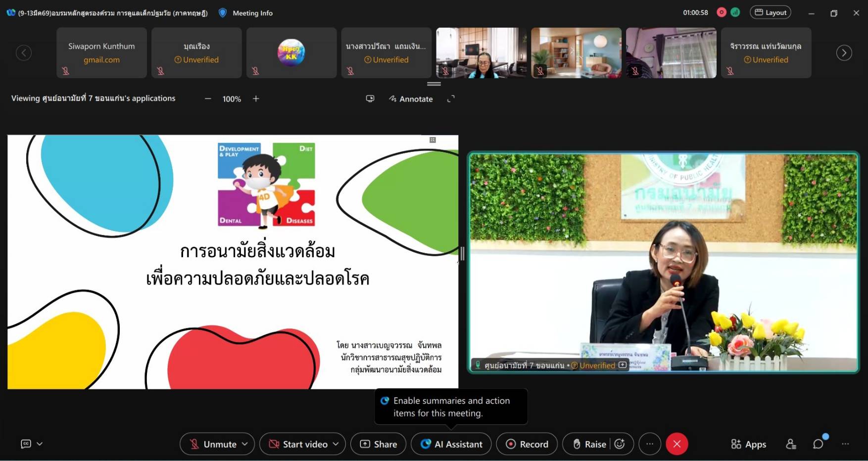The width and height of the screenshot is (868, 461).
Task: Click the pop-out shared content icon
Action: pyautogui.click(x=370, y=99)
